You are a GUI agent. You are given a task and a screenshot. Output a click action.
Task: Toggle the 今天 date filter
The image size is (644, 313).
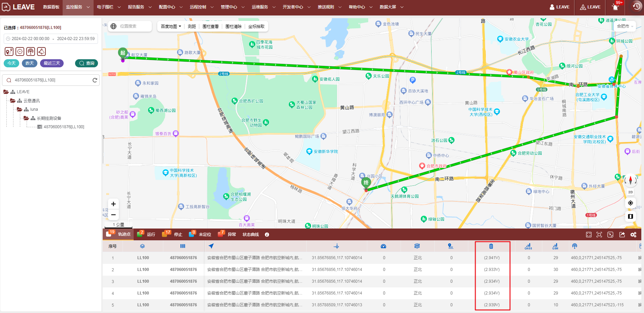pyautogui.click(x=11, y=63)
